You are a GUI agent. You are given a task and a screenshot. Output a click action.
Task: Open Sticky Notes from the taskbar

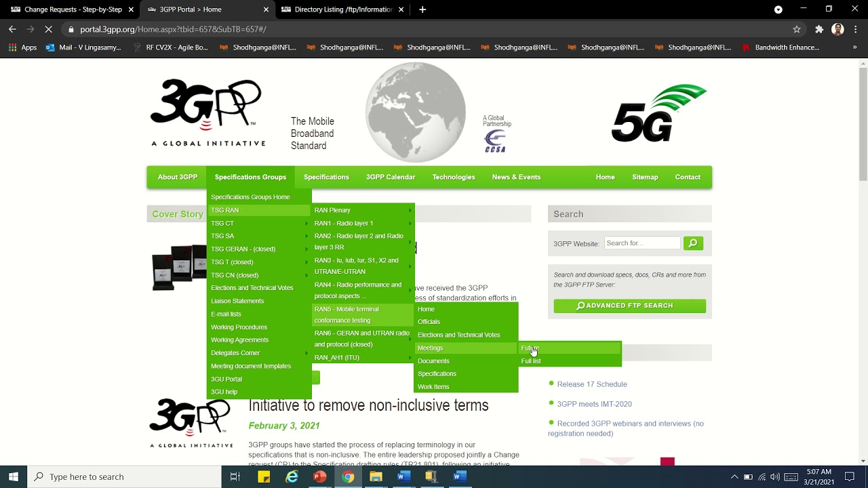[264, 476]
